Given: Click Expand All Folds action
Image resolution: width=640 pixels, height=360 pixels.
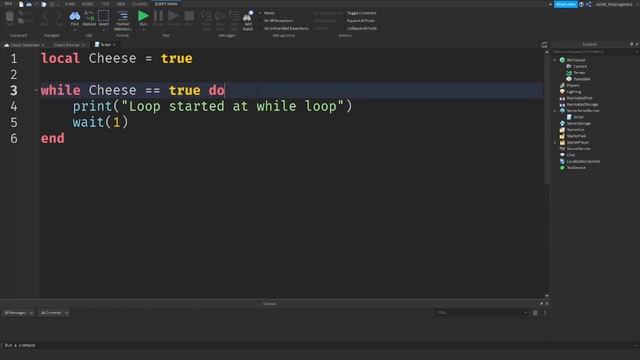Looking at the screenshot, I should click(x=361, y=20).
